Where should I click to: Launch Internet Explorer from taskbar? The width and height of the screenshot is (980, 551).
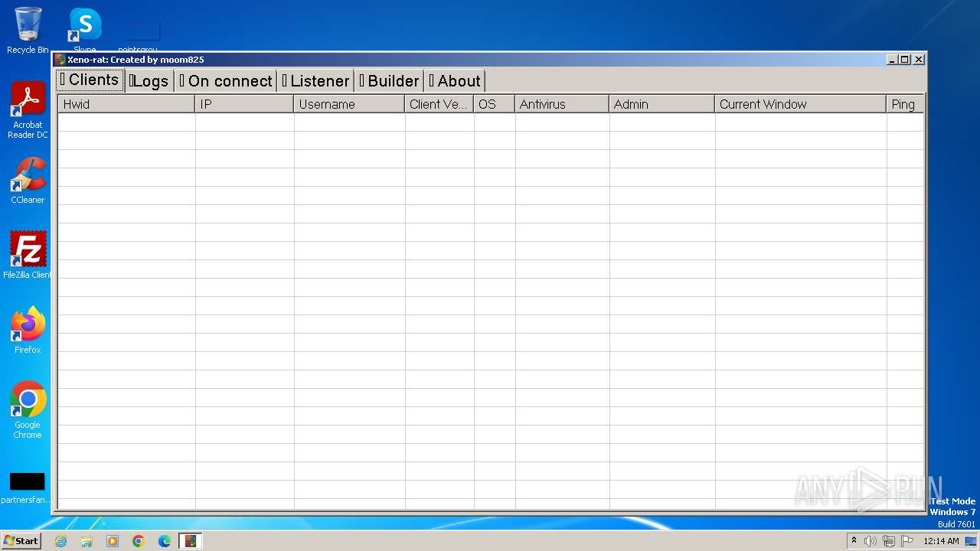[60, 541]
